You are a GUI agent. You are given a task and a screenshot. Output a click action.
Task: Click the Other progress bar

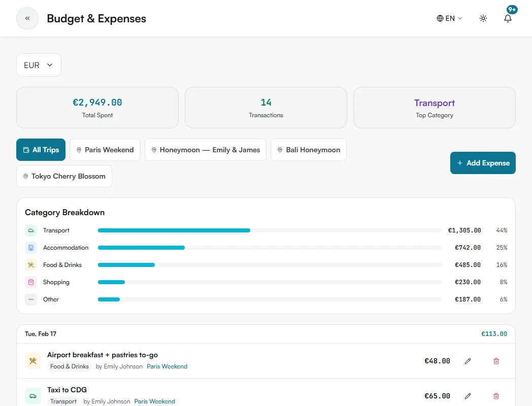click(x=270, y=299)
